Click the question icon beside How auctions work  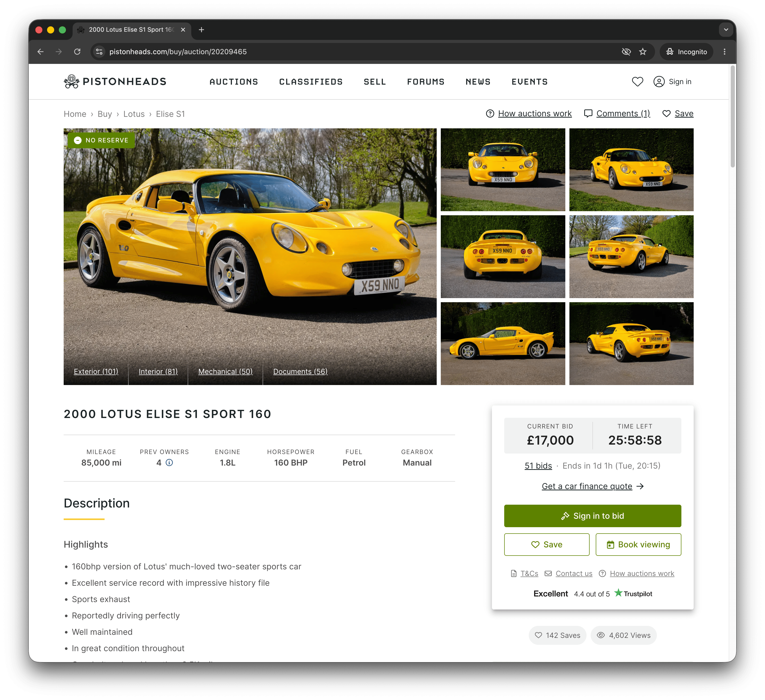tap(490, 114)
